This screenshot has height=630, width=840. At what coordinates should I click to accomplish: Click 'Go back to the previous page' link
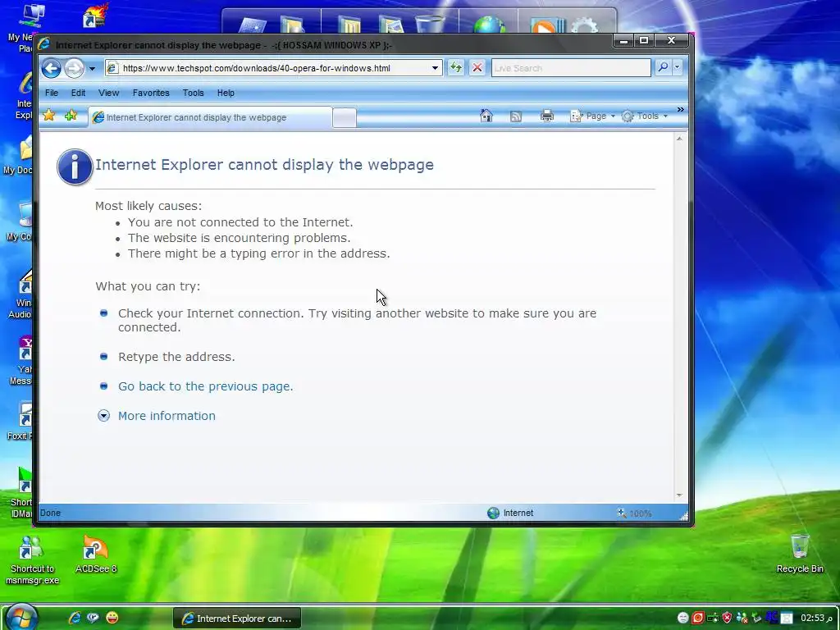(205, 386)
